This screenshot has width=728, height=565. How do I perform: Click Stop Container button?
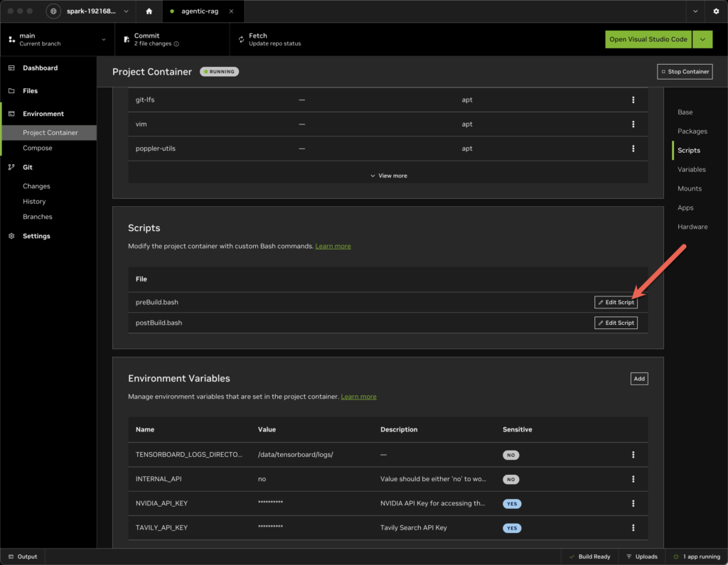pyautogui.click(x=685, y=72)
